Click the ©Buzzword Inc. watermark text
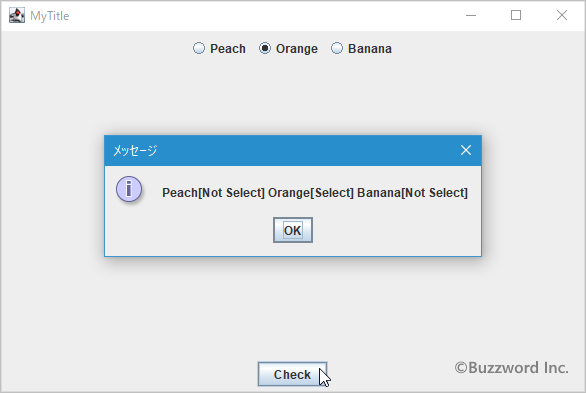The image size is (586, 393). pyautogui.click(x=512, y=368)
